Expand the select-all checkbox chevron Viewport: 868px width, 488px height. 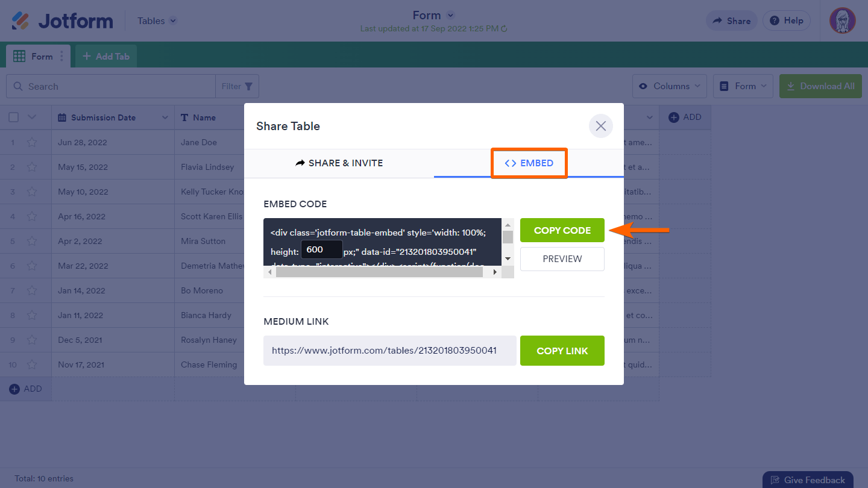pyautogui.click(x=32, y=117)
